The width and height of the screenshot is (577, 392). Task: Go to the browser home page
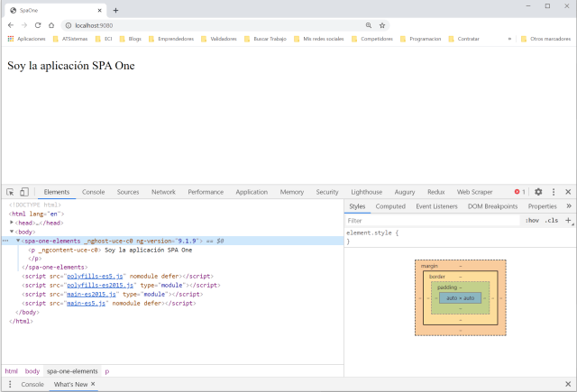click(51, 25)
